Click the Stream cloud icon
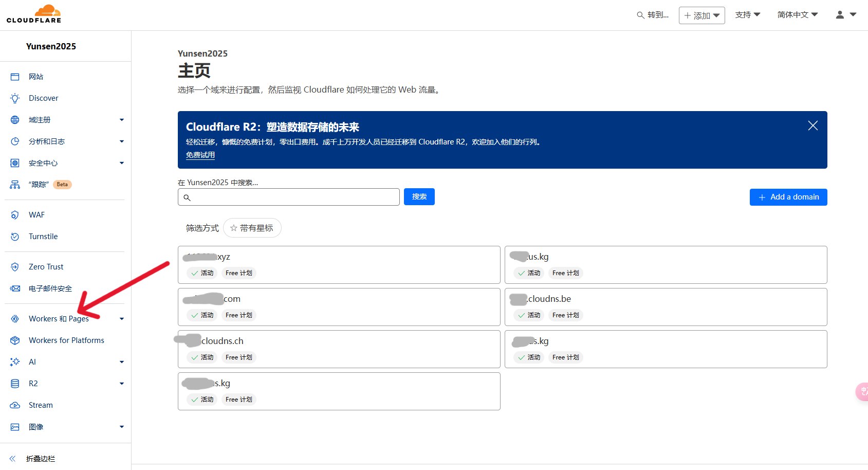 (15, 405)
